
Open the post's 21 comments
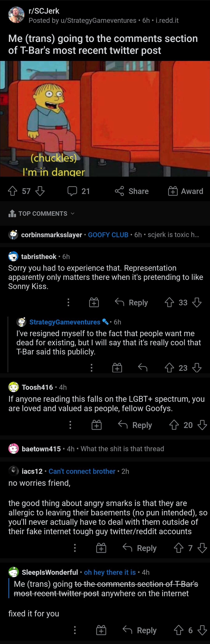pyautogui.click(x=79, y=191)
